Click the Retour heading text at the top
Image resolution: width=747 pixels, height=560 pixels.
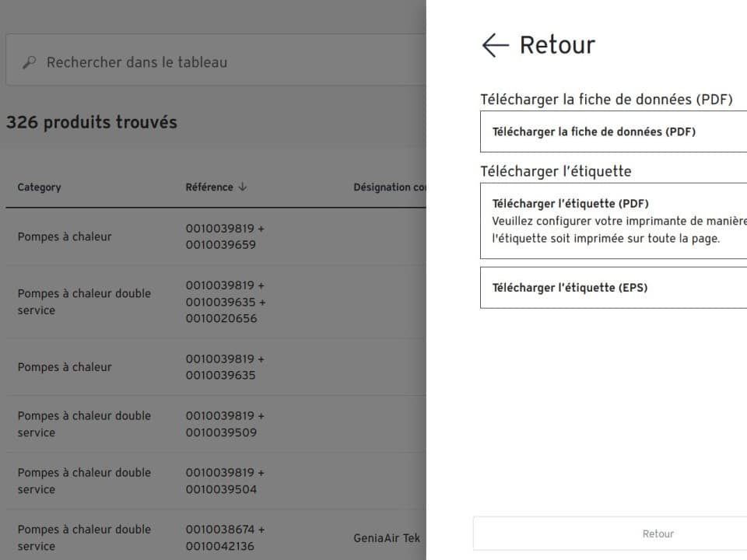pos(557,45)
